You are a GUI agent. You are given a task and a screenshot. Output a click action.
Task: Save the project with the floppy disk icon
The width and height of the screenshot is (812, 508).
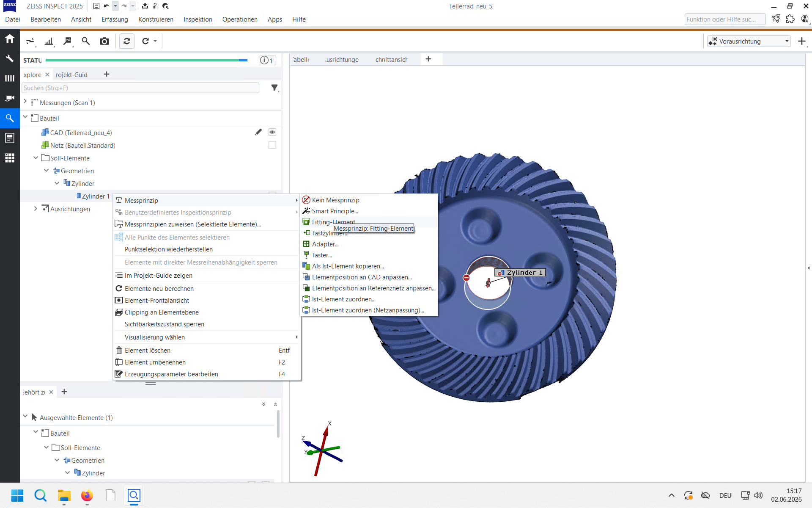click(x=96, y=6)
